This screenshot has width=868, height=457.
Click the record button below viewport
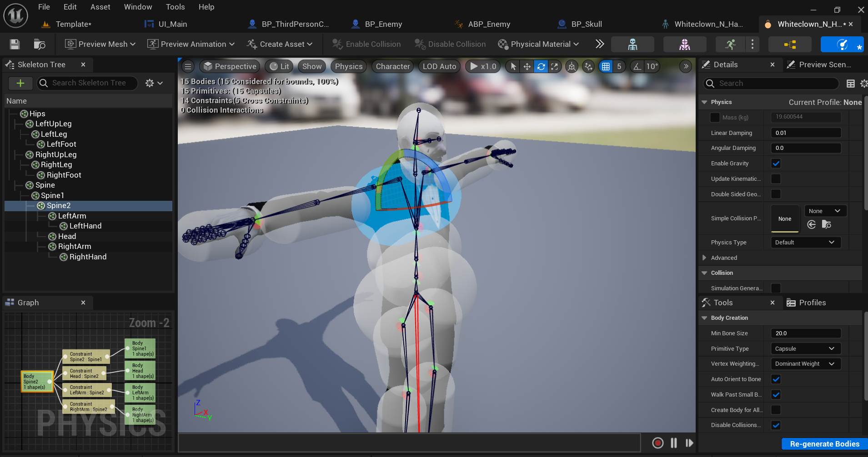tap(657, 443)
